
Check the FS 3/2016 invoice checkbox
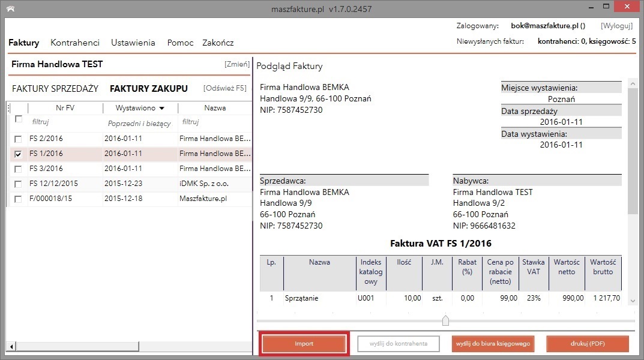click(x=18, y=169)
